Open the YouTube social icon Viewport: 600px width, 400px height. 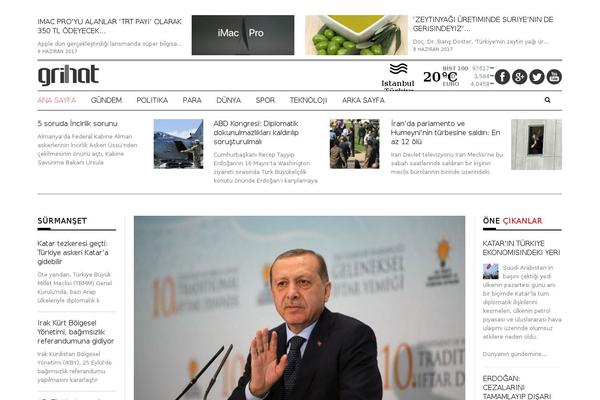(x=554, y=77)
